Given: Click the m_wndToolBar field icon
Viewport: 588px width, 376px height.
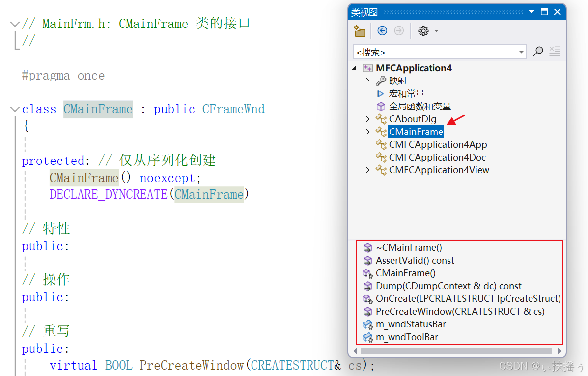Looking at the screenshot, I should pos(367,337).
